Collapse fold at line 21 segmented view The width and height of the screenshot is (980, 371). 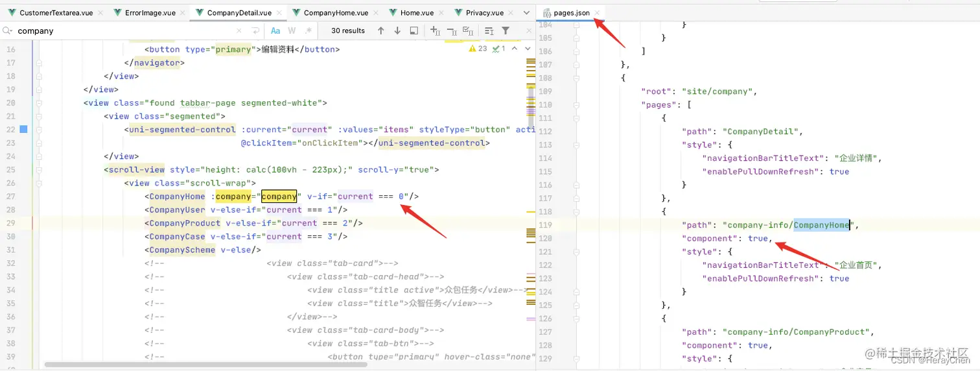pos(39,116)
